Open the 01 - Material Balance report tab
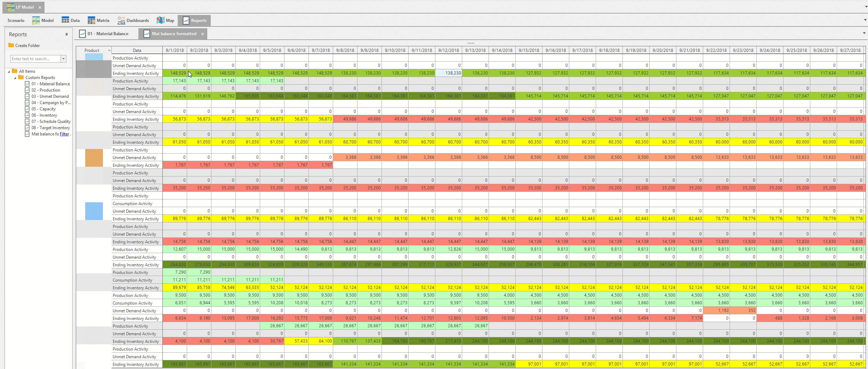Viewport: 868px width, 369px height. [x=104, y=34]
